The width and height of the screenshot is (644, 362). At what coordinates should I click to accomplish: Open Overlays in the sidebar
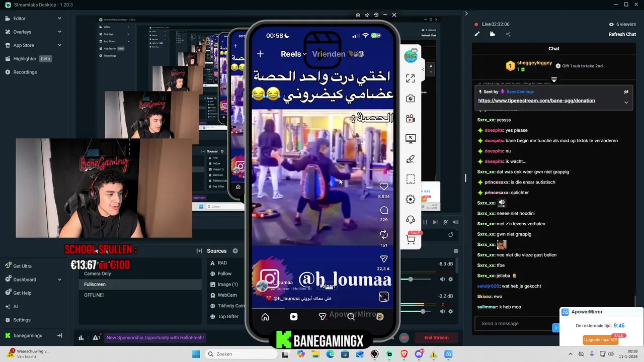pyautogui.click(x=22, y=32)
